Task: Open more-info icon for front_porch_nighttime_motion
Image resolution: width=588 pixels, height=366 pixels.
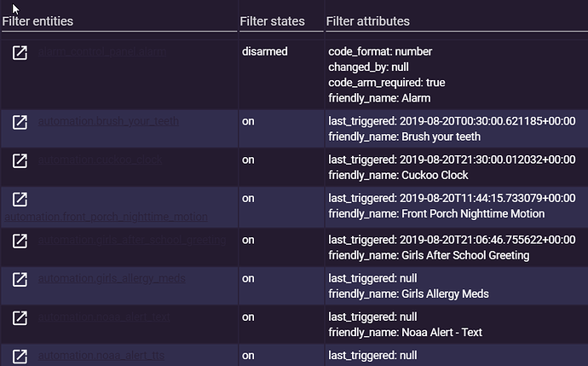Action: coord(20,200)
